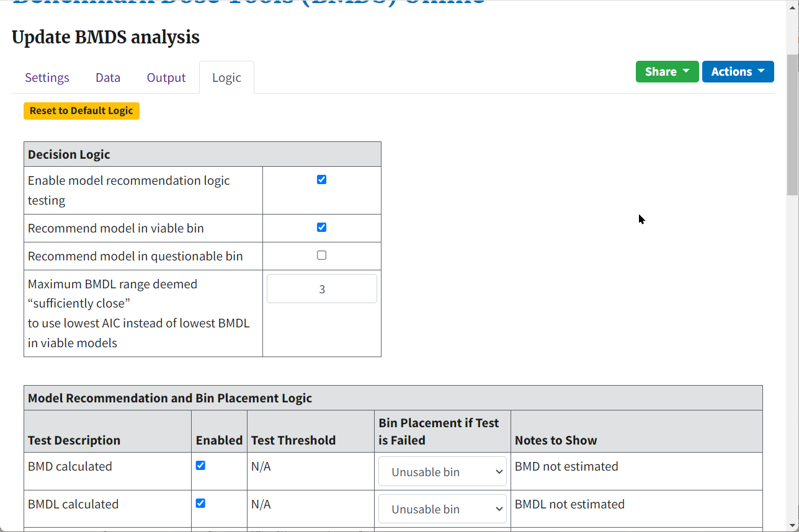This screenshot has width=799, height=532.
Task: Open the Output tab
Action: pos(166,78)
